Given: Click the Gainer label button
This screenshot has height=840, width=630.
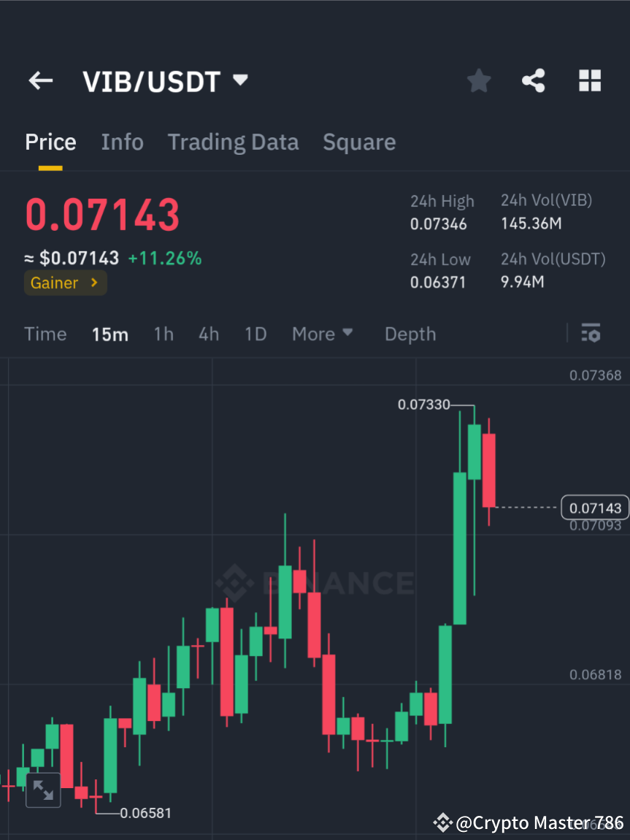Looking at the screenshot, I should pyautogui.click(x=55, y=283).
